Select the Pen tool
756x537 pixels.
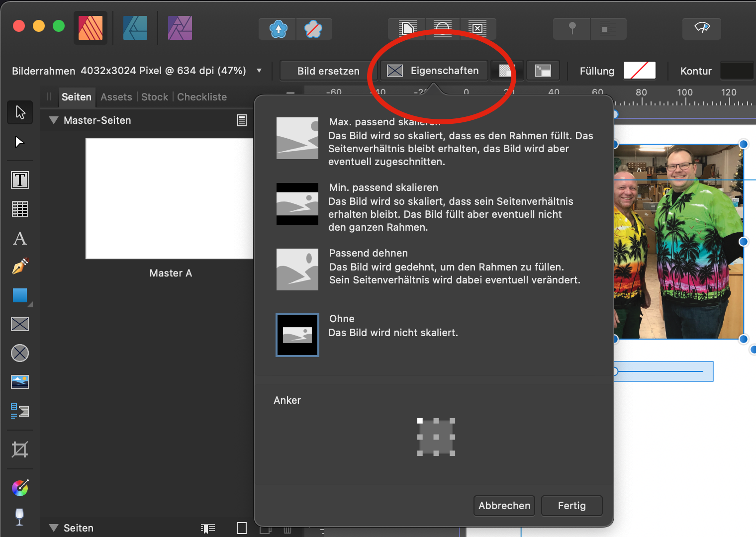point(20,267)
